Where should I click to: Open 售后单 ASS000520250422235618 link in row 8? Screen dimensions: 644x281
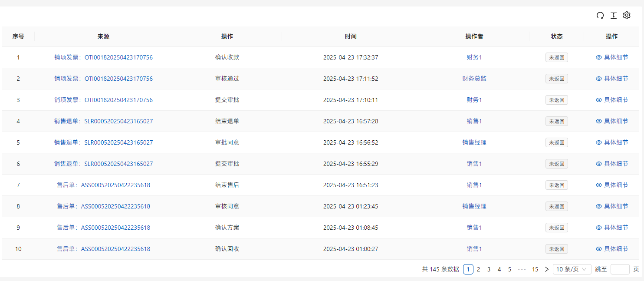[103, 206]
